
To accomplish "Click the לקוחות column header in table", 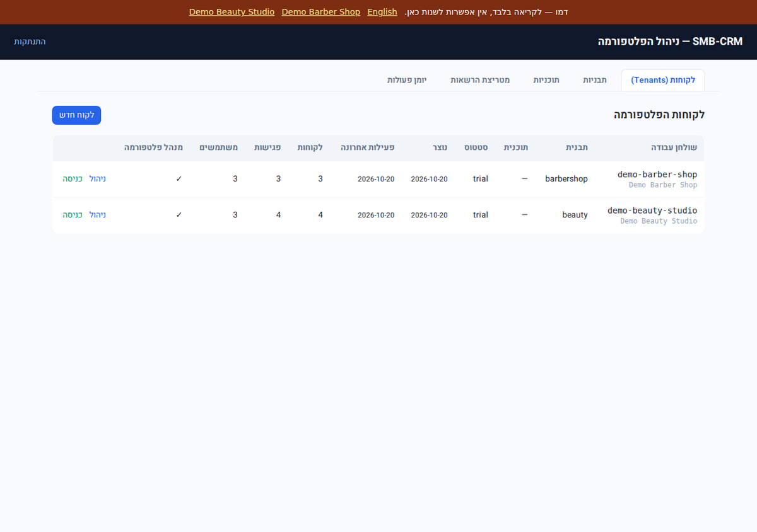I will pos(310,147).
